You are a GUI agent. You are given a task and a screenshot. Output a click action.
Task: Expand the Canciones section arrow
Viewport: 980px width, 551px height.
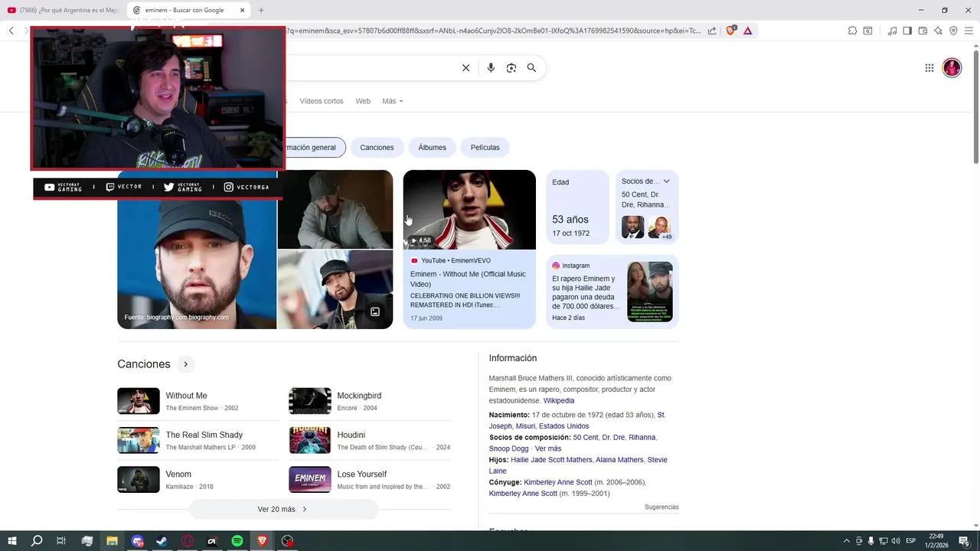point(185,364)
